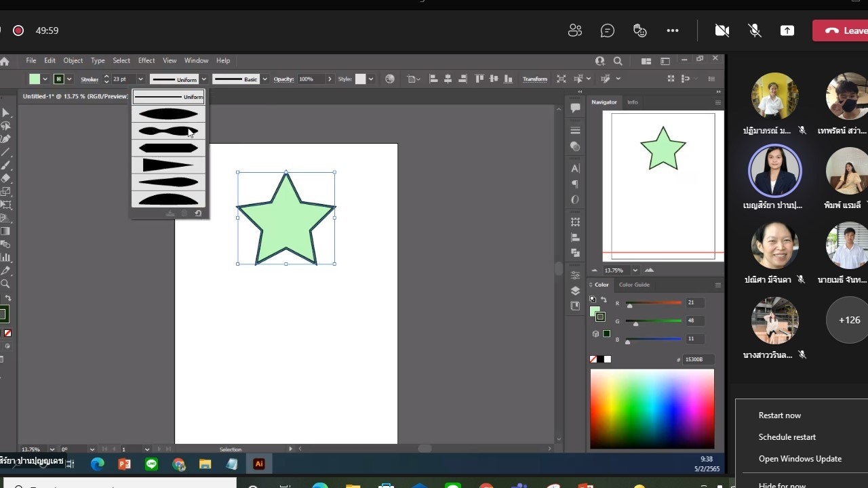This screenshot has width=868, height=488.
Task: Reset width profiles icon in dropdown
Action: pyautogui.click(x=198, y=213)
